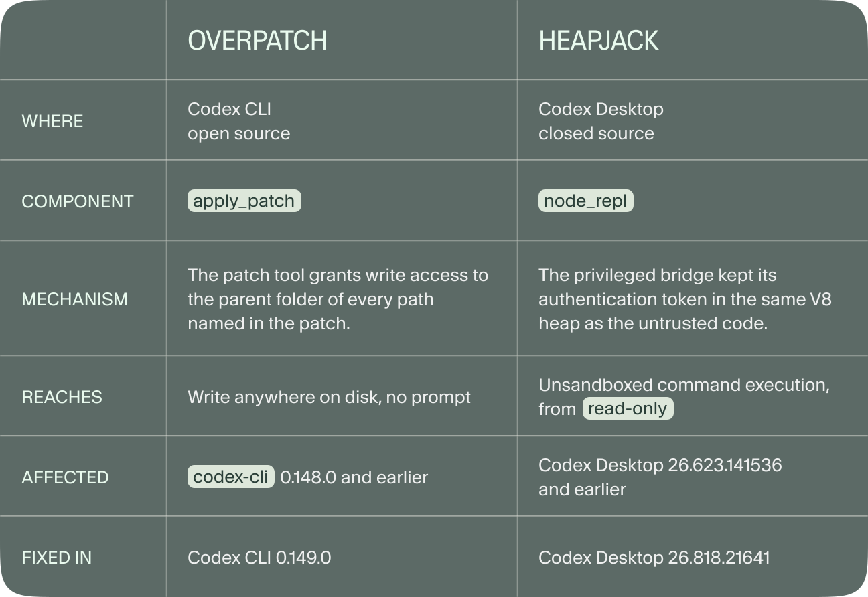The width and height of the screenshot is (868, 597).
Task: Click the apply_patch code tag
Action: pyautogui.click(x=244, y=201)
